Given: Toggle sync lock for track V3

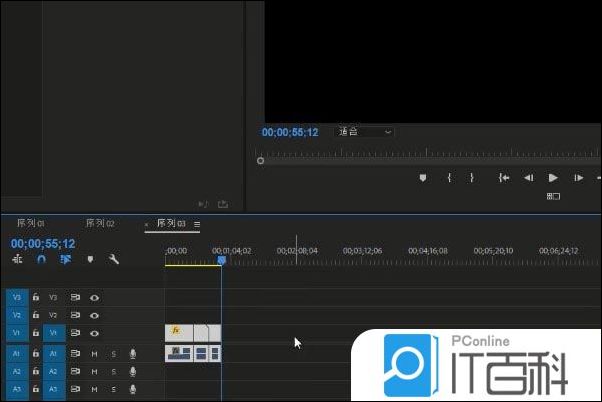Looking at the screenshot, I should (75, 297).
